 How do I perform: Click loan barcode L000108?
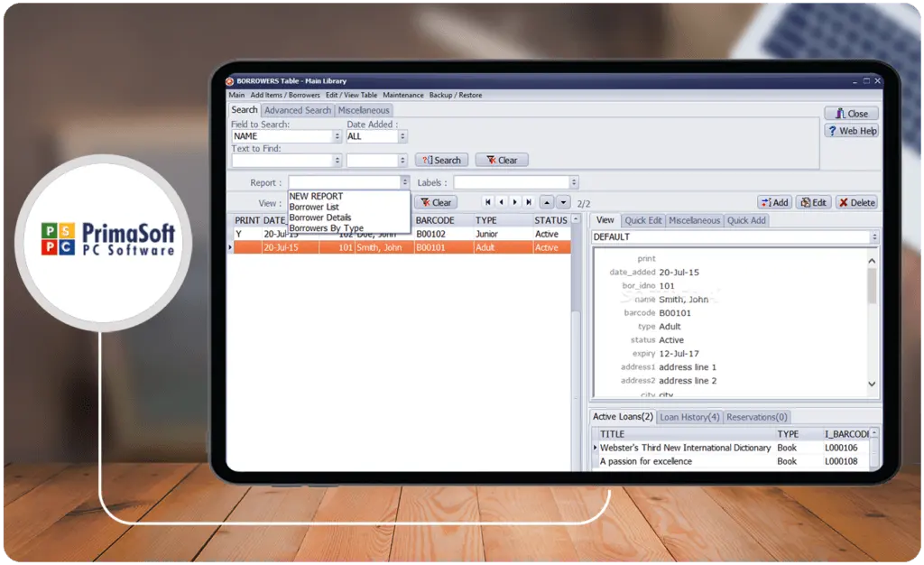coord(841,461)
